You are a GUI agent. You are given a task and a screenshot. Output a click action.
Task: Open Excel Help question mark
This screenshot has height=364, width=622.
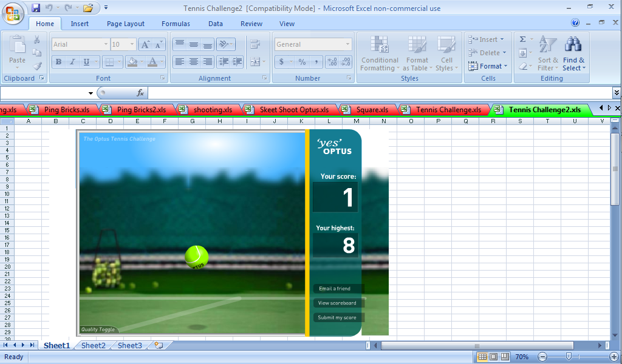point(575,23)
